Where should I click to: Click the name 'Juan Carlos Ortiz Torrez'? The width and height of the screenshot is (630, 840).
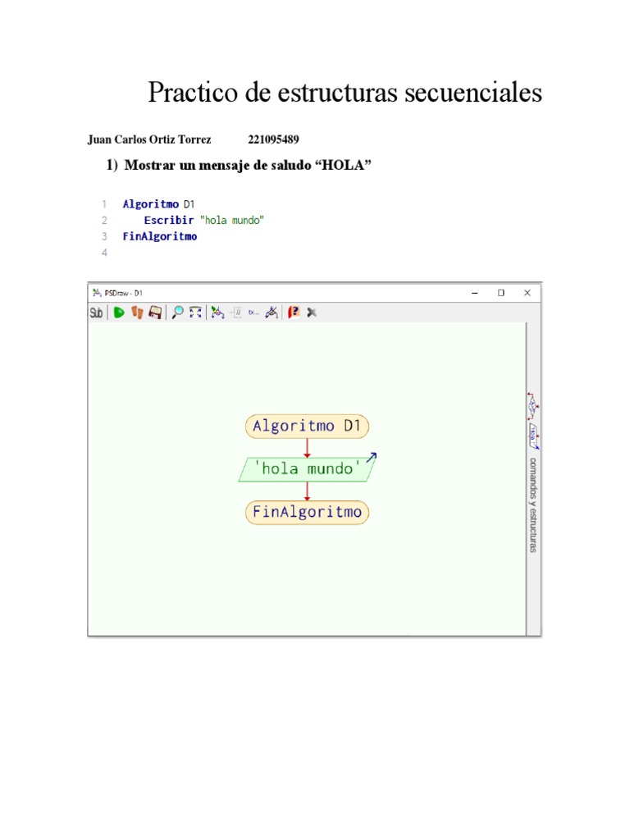[149, 139]
